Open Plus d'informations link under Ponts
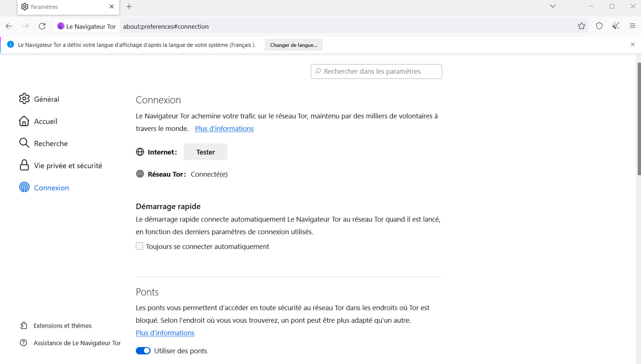Viewport: 641px width, 364px height. [165, 333]
